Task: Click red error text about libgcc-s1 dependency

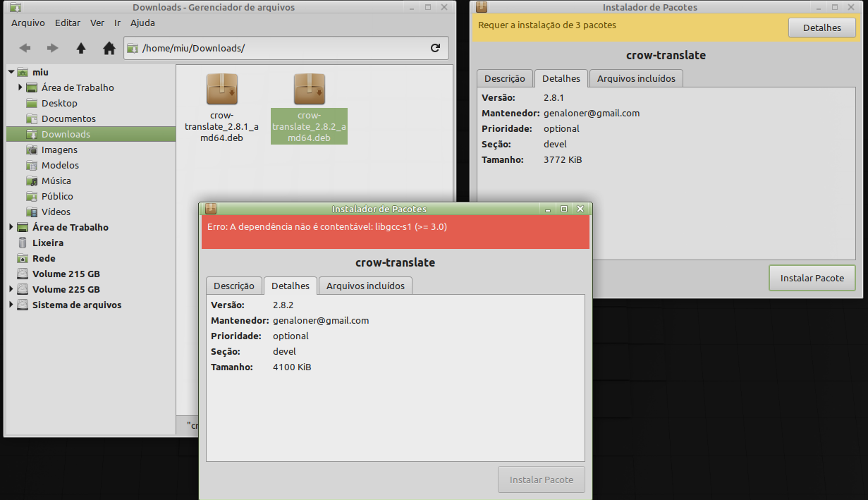Action: point(327,227)
